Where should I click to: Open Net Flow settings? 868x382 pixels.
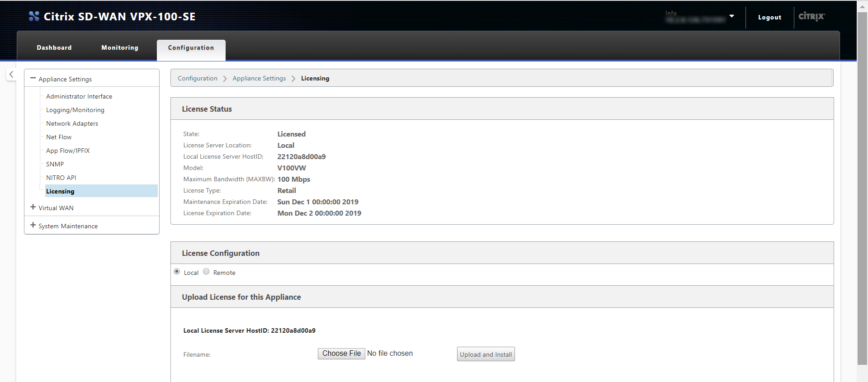tap(59, 137)
